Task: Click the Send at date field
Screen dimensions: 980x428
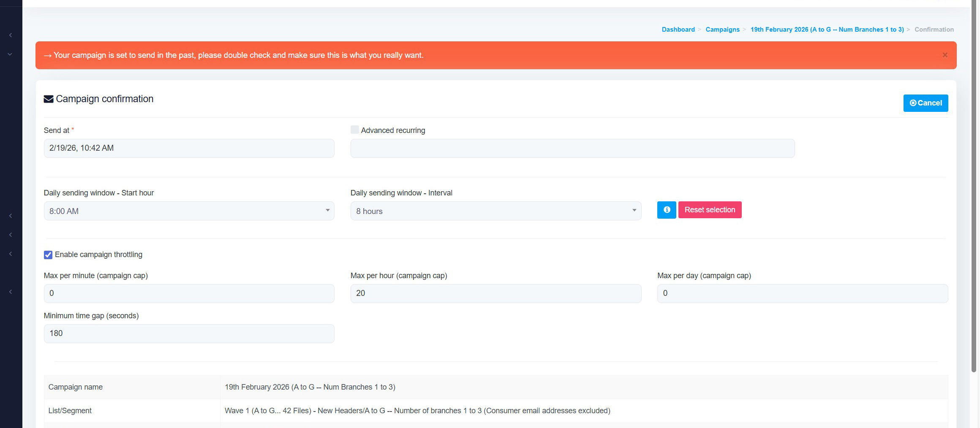Action: 189,148
